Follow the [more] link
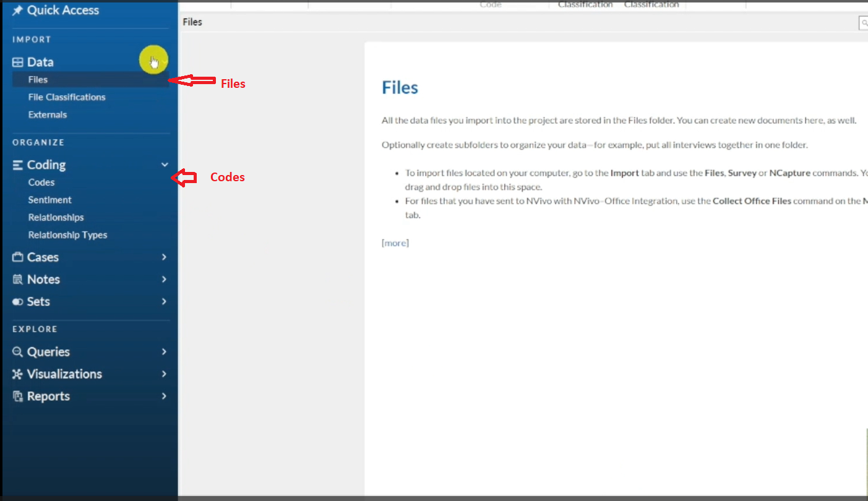The image size is (868, 501). [395, 243]
